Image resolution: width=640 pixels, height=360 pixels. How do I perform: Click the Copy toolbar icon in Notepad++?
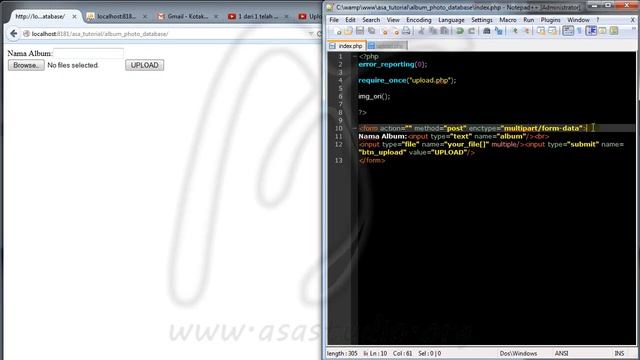[433, 31]
